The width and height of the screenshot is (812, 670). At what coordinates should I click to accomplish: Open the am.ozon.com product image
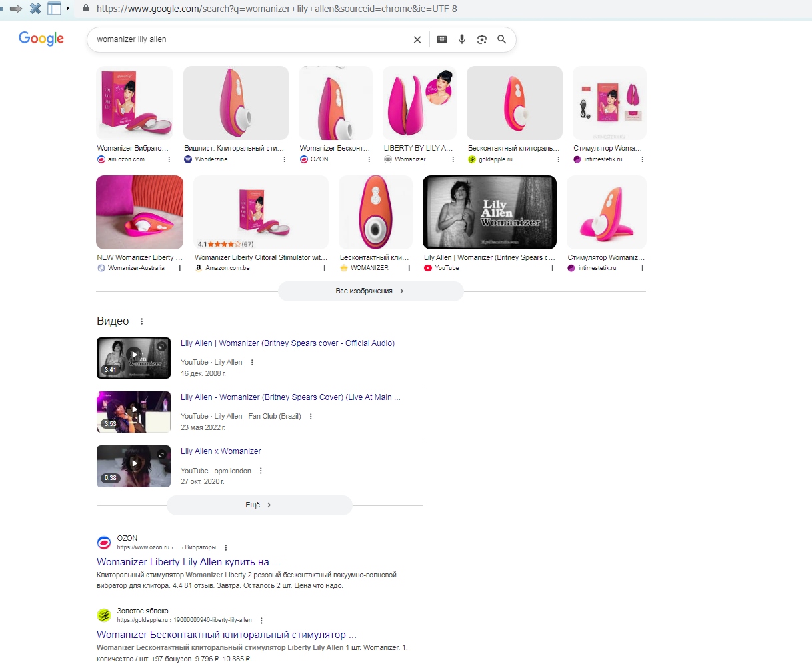135,103
